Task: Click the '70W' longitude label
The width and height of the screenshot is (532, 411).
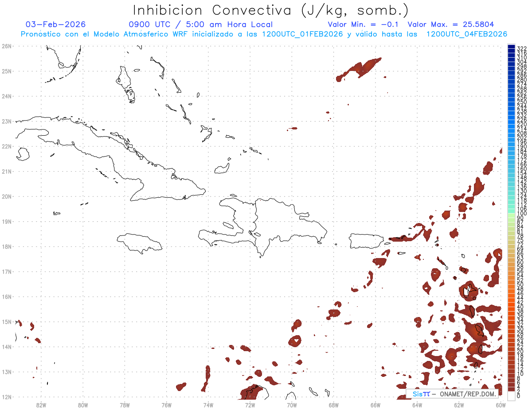Action: coord(292,404)
